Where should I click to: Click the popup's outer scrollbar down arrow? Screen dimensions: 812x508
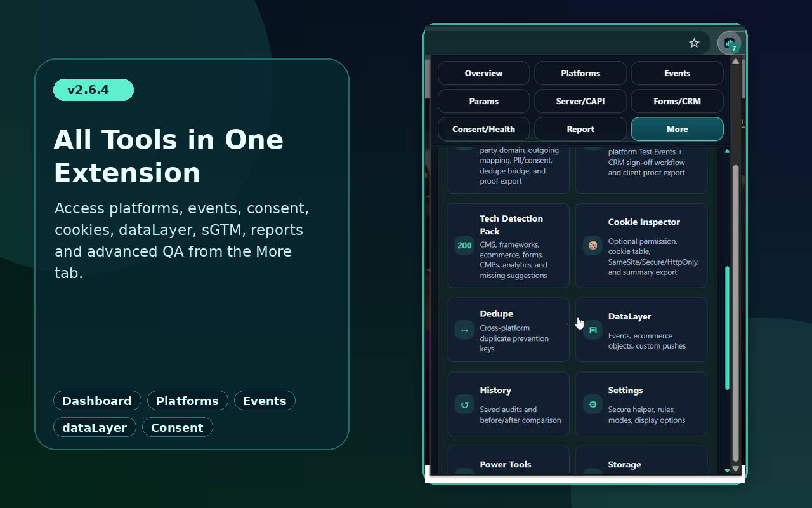tap(735, 469)
